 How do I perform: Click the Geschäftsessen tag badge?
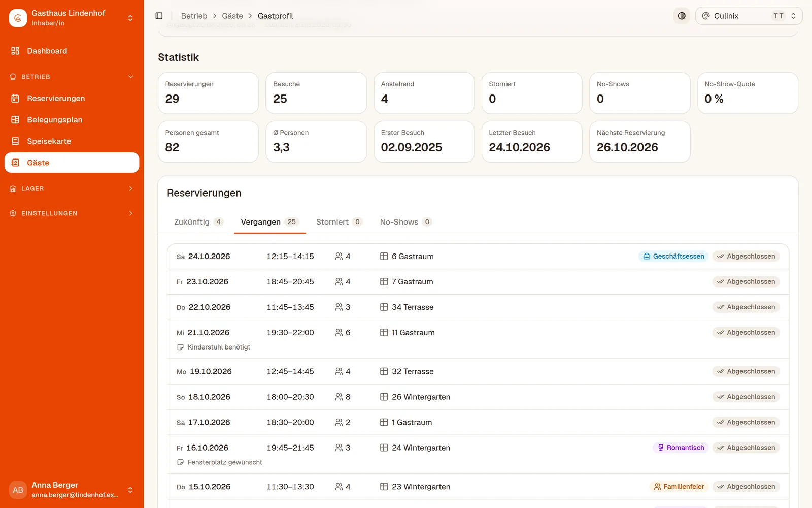(x=673, y=256)
